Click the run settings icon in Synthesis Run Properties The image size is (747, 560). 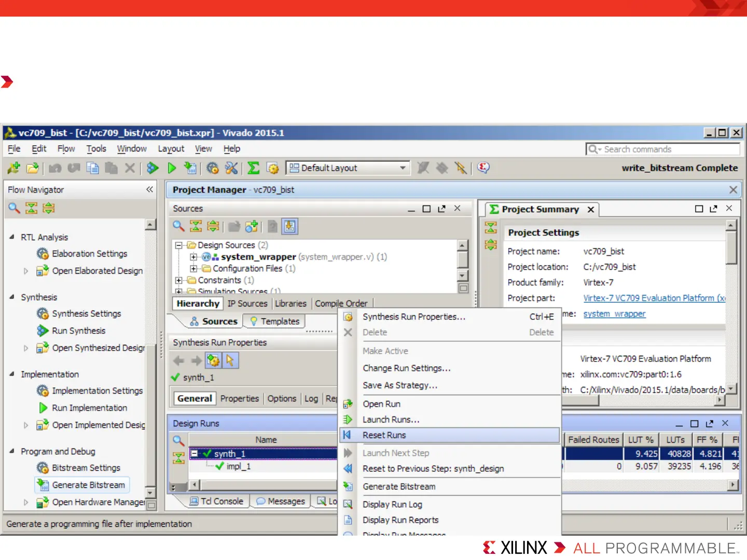[x=213, y=360]
